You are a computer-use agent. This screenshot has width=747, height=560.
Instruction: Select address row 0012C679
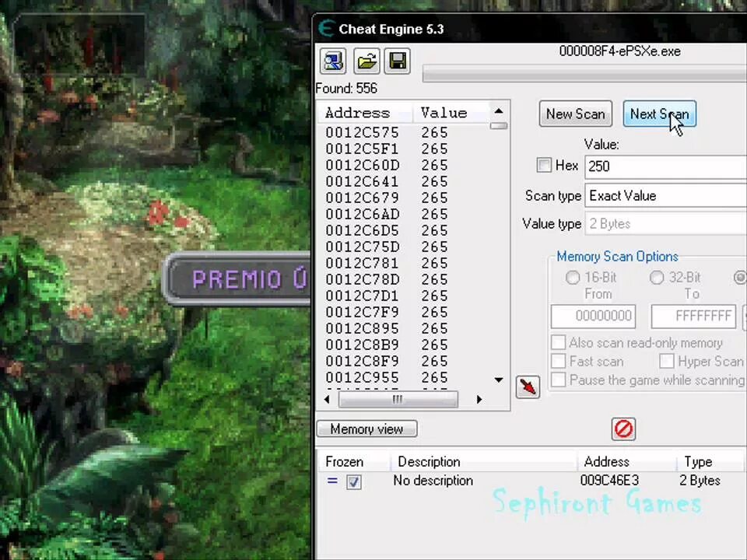405,198
